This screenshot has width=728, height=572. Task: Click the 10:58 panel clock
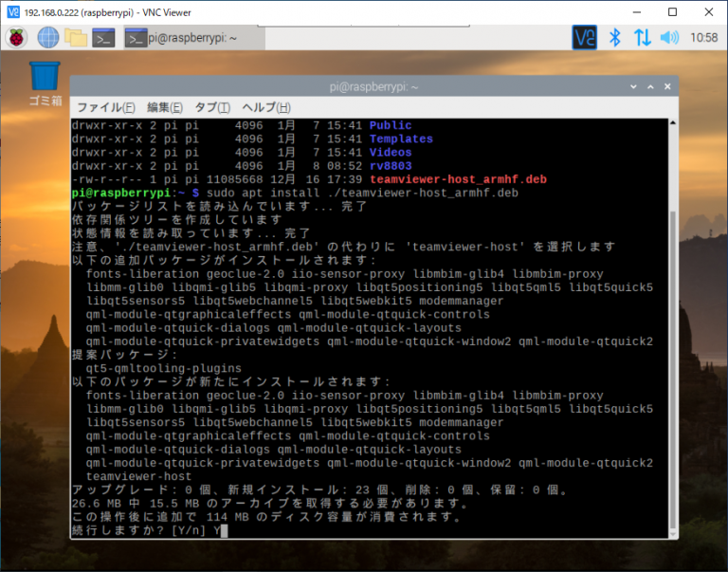pyautogui.click(x=704, y=37)
